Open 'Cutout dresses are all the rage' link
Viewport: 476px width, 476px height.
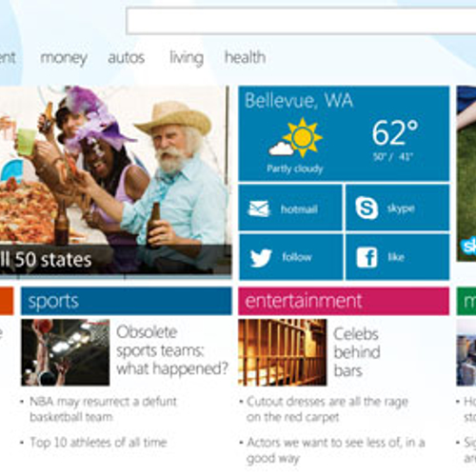click(x=327, y=409)
